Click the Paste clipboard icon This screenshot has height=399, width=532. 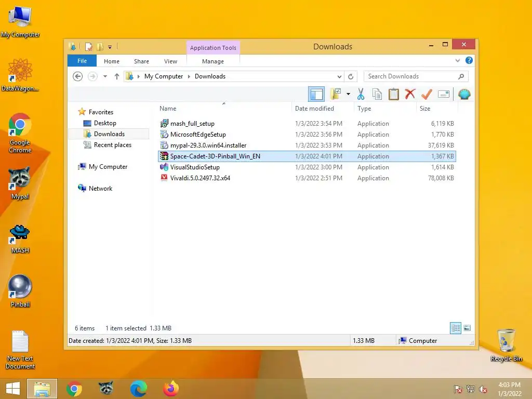(394, 94)
